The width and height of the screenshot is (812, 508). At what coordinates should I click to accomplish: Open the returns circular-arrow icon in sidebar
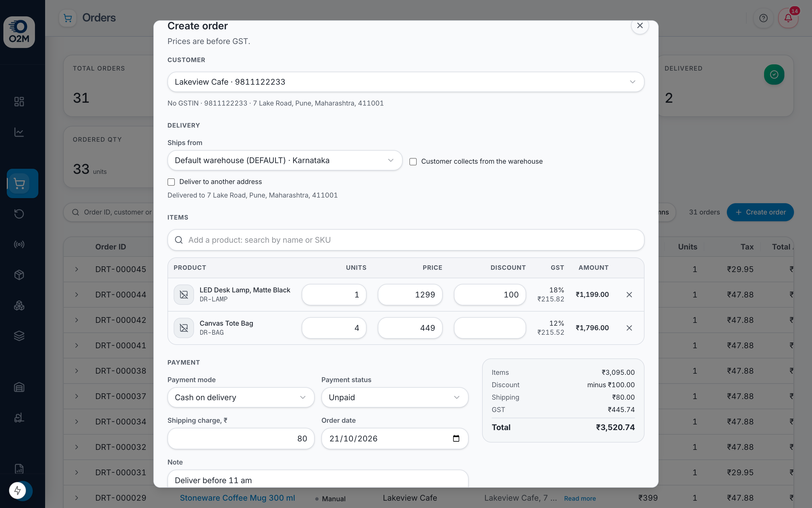coord(19,214)
